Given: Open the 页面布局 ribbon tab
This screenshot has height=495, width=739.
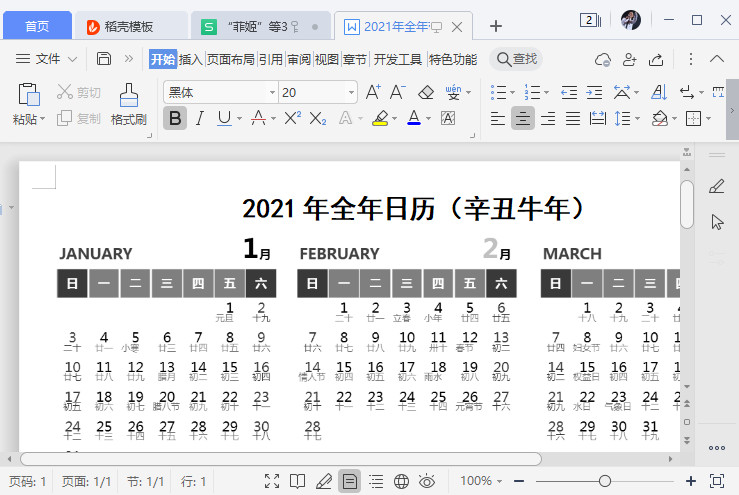Looking at the screenshot, I should coord(231,59).
